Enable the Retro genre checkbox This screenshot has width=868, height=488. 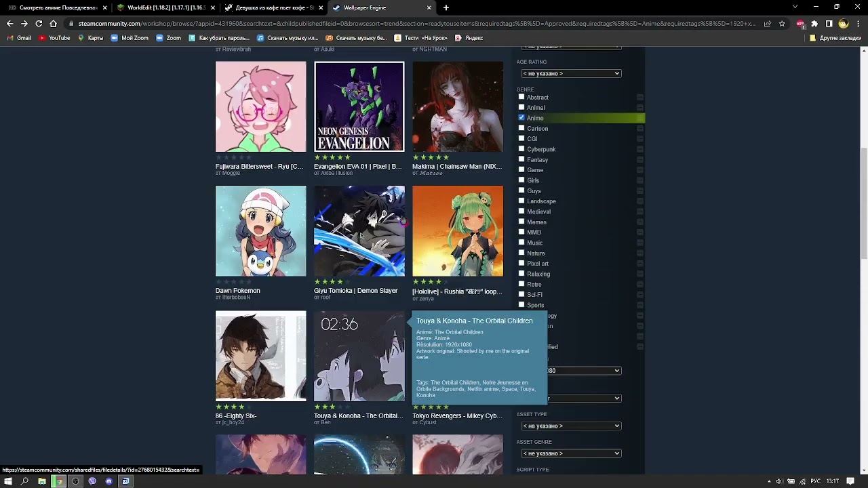(521, 284)
